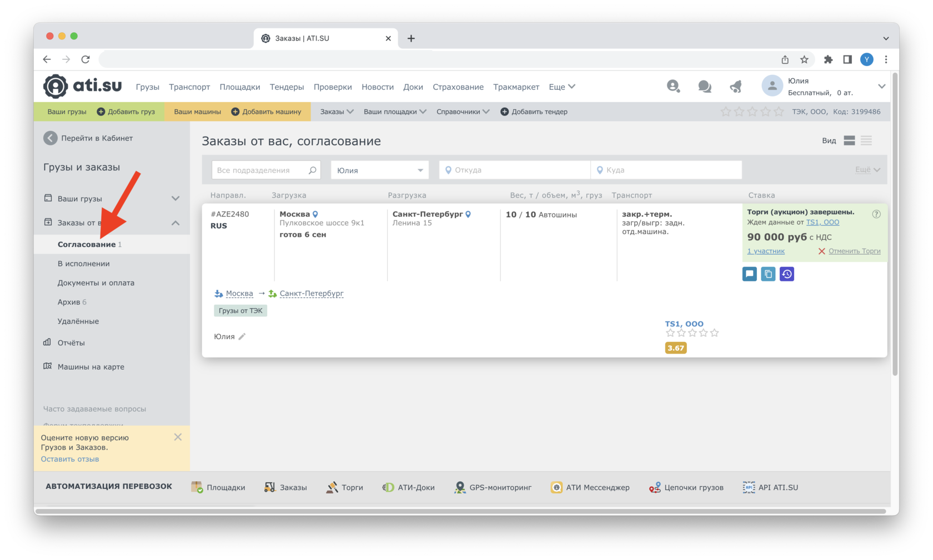
Task: Open browser side panel icon
Action: 847,59
